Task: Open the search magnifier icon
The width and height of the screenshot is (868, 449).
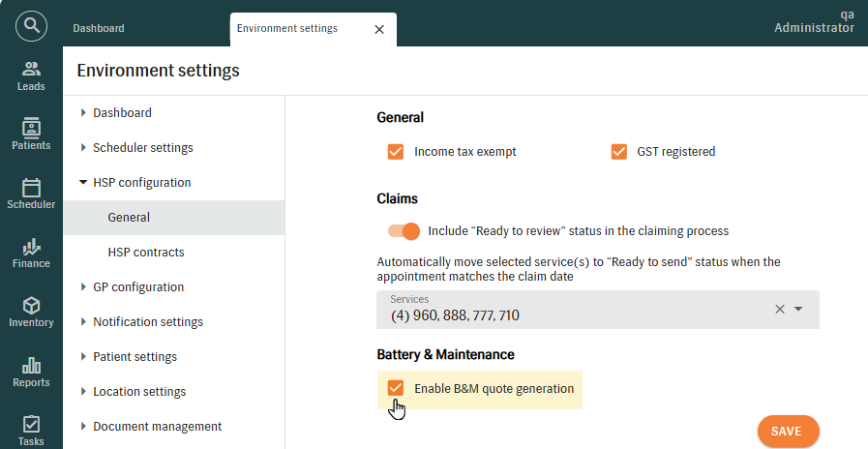Action: pos(31,23)
